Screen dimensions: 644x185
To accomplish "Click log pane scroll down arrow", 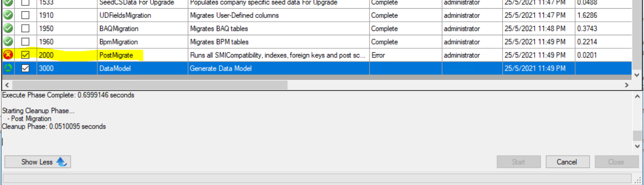I will coord(637,146).
